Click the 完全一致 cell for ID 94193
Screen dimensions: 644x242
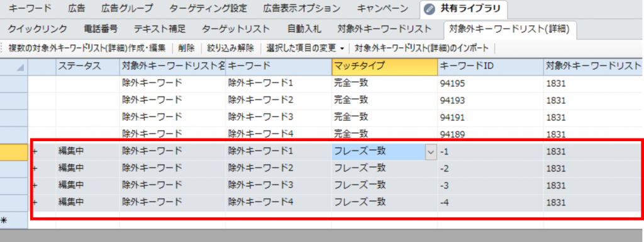pos(384,100)
